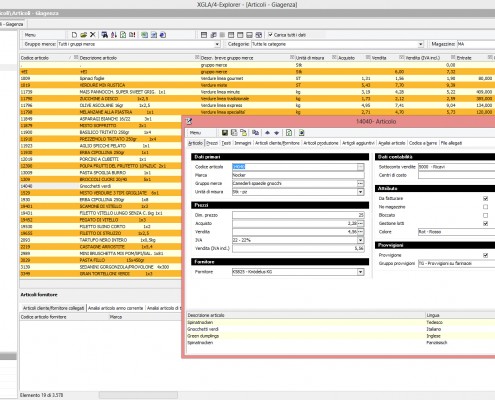This screenshot has height=400, width=495.
Task: Click the Acquisto price detail button
Action: click(360, 223)
